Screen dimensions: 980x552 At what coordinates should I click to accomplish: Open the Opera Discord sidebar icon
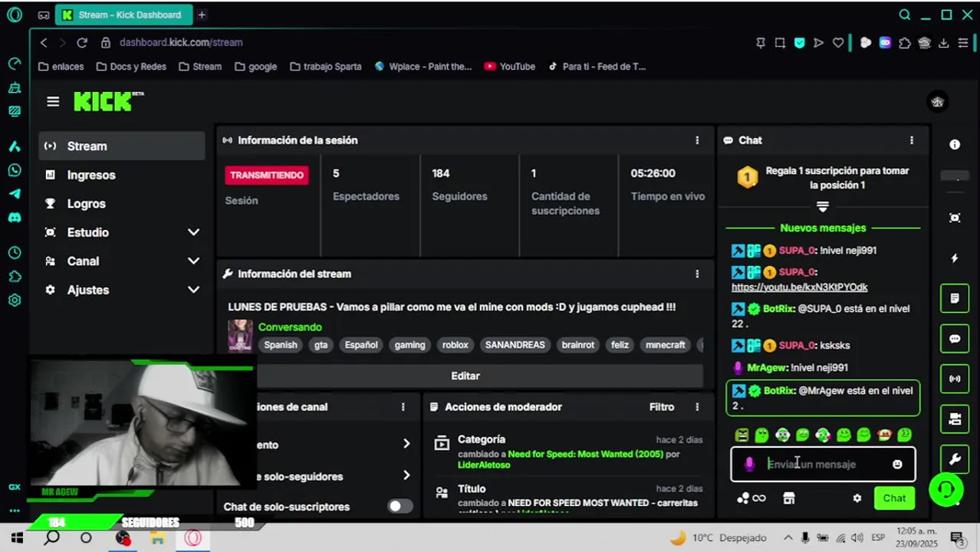click(x=14, y=218)
